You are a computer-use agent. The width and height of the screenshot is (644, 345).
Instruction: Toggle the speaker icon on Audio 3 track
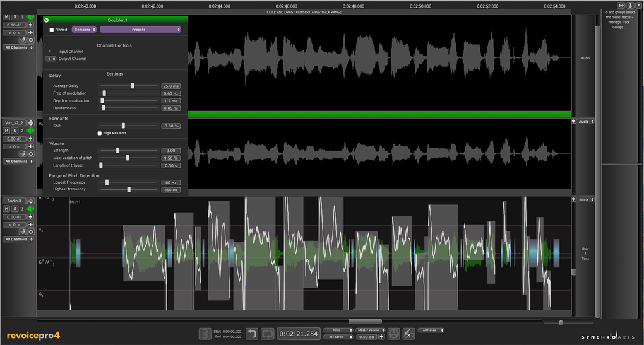pos(30,209)
